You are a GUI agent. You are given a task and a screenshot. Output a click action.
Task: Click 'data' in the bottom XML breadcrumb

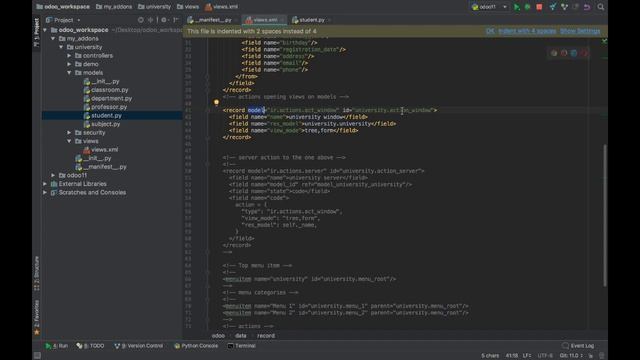click(x=241, y=336)
